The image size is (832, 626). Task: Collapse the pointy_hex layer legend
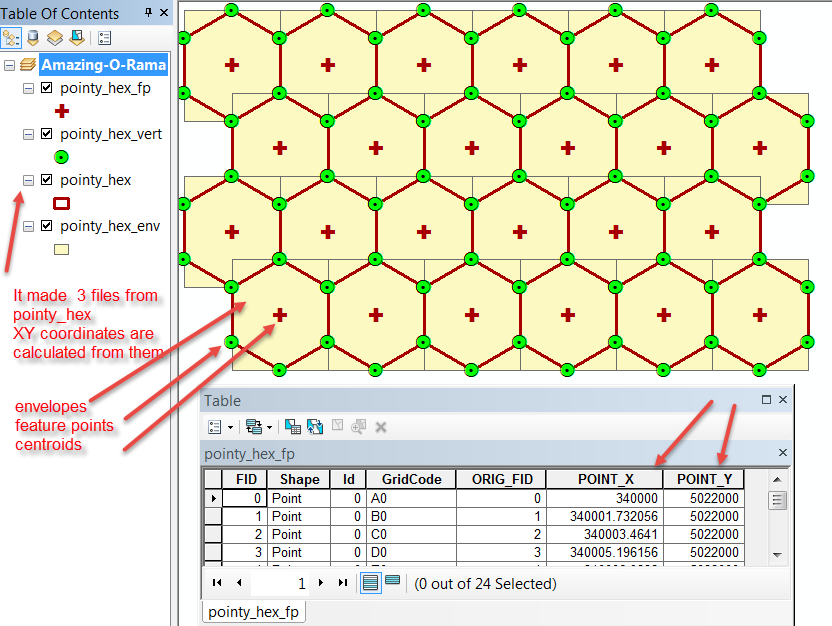point(28,181)
